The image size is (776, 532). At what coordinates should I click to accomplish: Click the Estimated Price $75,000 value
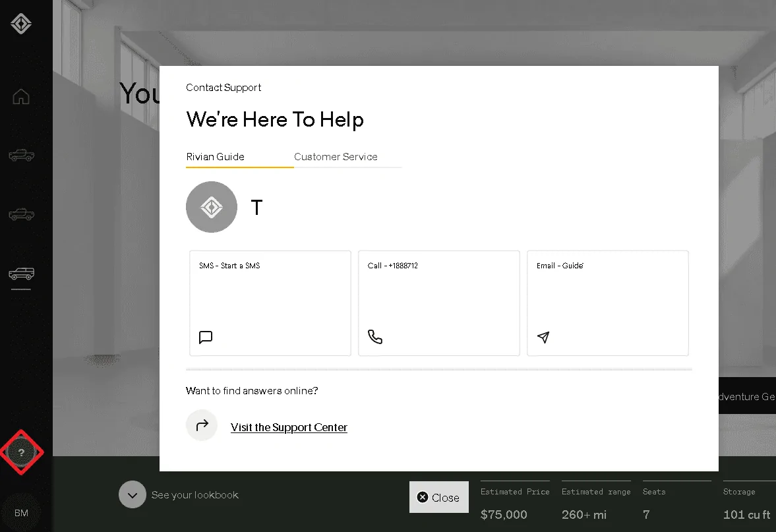click(x=504, y=515)
